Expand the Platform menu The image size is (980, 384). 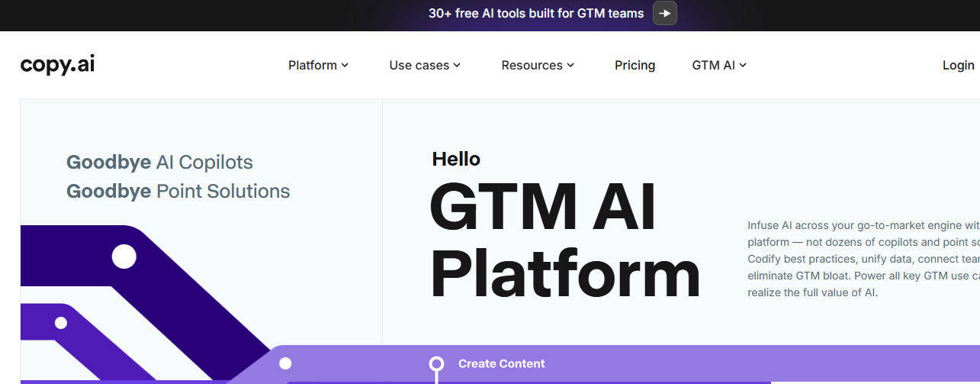pos(318,66)
